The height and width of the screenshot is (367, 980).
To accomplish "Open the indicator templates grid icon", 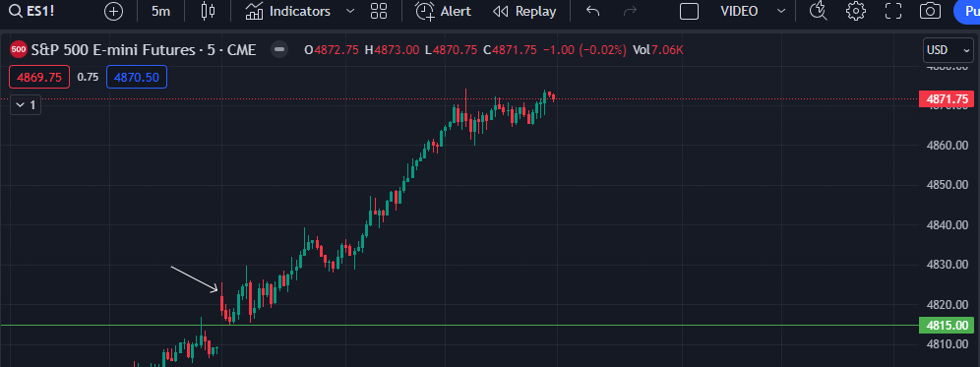I will pos(379,11).
